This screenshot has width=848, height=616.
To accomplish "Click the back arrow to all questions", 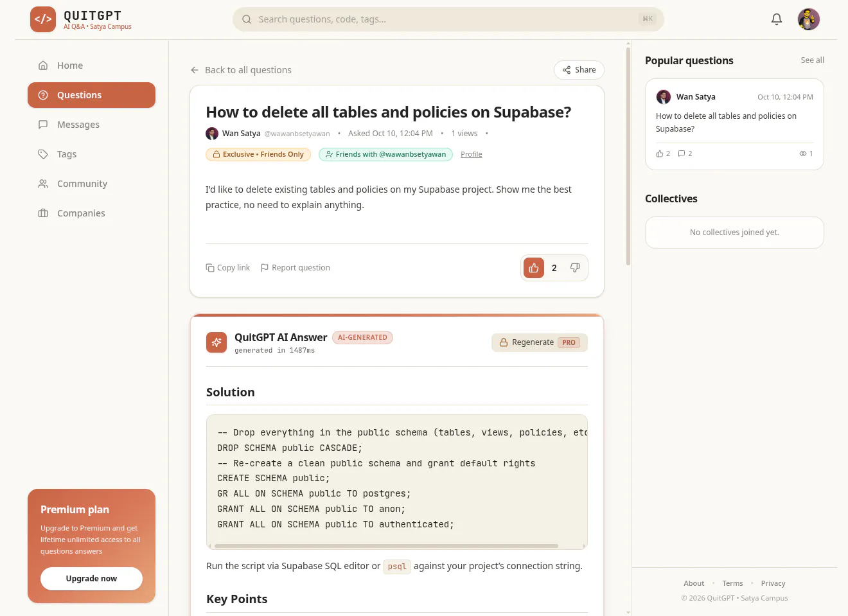I will [195, 70].
